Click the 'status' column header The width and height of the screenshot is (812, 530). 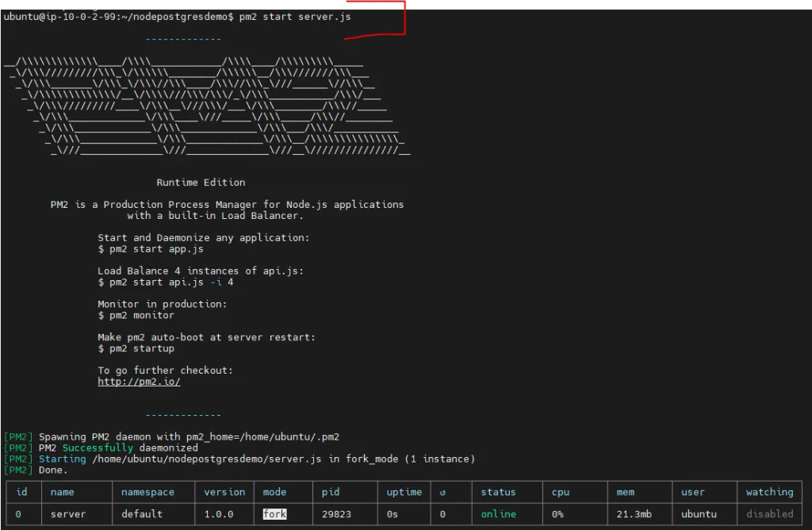pos(498,492)
